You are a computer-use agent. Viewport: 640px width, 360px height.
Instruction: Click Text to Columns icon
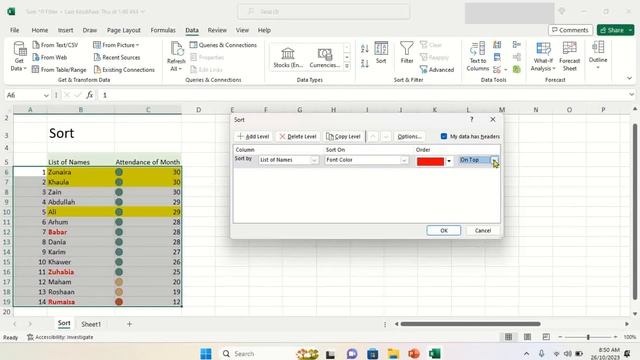click(x=477, y=49)
